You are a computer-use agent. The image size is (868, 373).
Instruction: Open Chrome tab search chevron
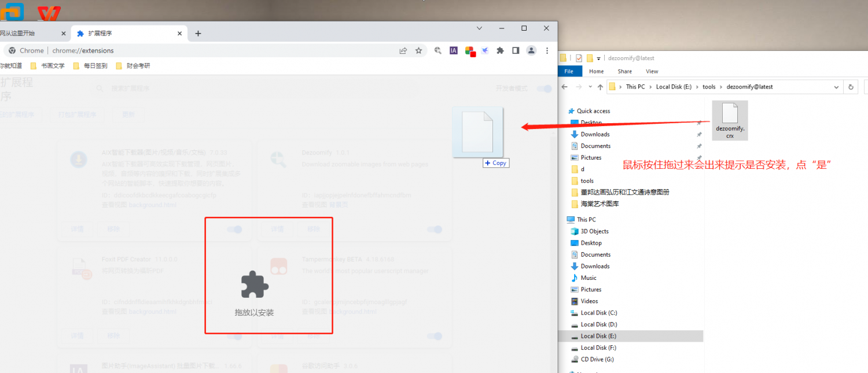479,28
